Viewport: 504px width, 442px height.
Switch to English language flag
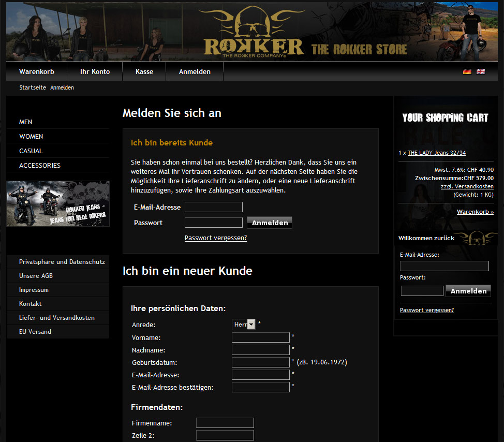[481, 71]
